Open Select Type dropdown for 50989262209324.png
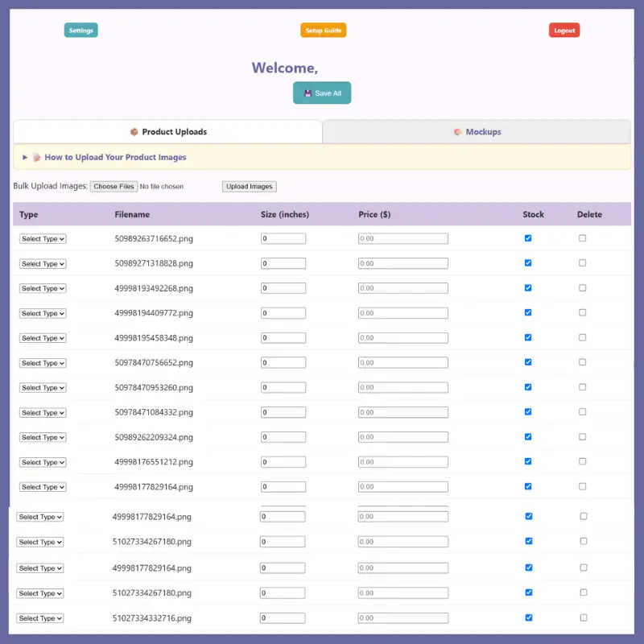 43,437
